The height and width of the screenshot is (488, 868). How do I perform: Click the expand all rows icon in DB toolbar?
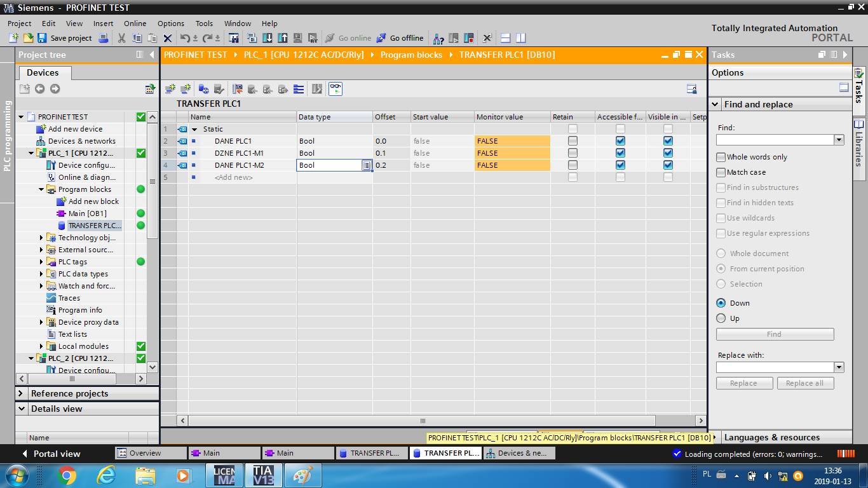click(299, 89)
